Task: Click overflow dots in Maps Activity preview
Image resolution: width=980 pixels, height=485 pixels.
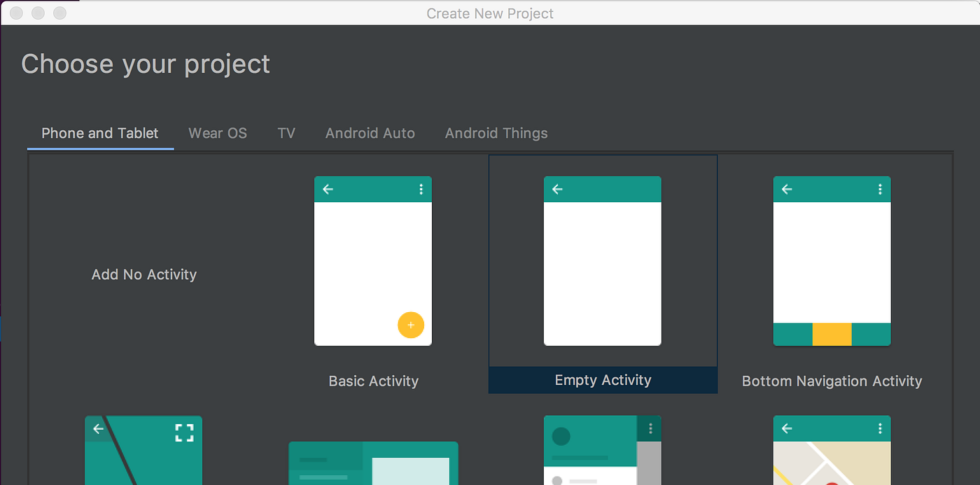Action: pyautogui.click(x=880, y=428)
